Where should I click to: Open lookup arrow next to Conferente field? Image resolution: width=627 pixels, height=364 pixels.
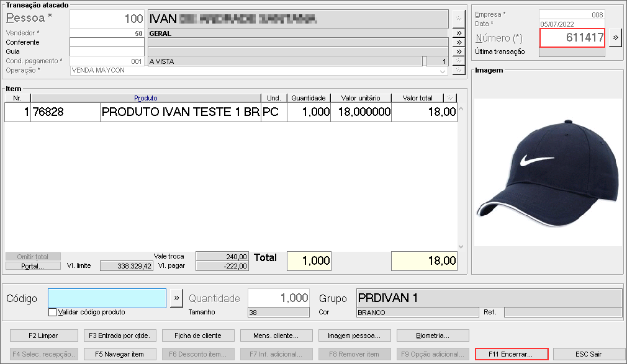[459, 42]
